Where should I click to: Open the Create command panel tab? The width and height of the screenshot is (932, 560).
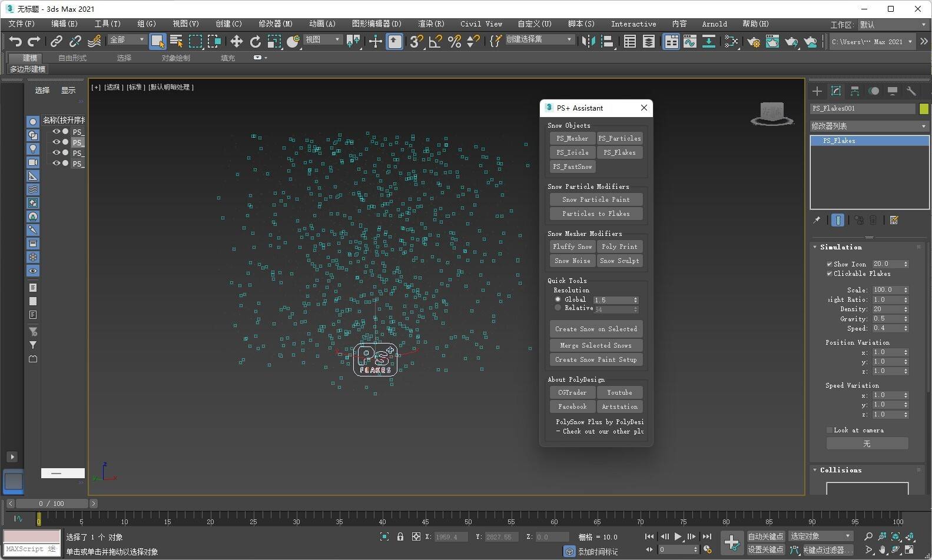click(817, 91)
